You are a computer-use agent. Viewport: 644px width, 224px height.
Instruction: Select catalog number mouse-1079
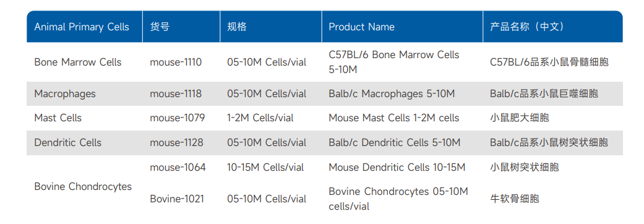pyautogui.click(x=177, y=118)
